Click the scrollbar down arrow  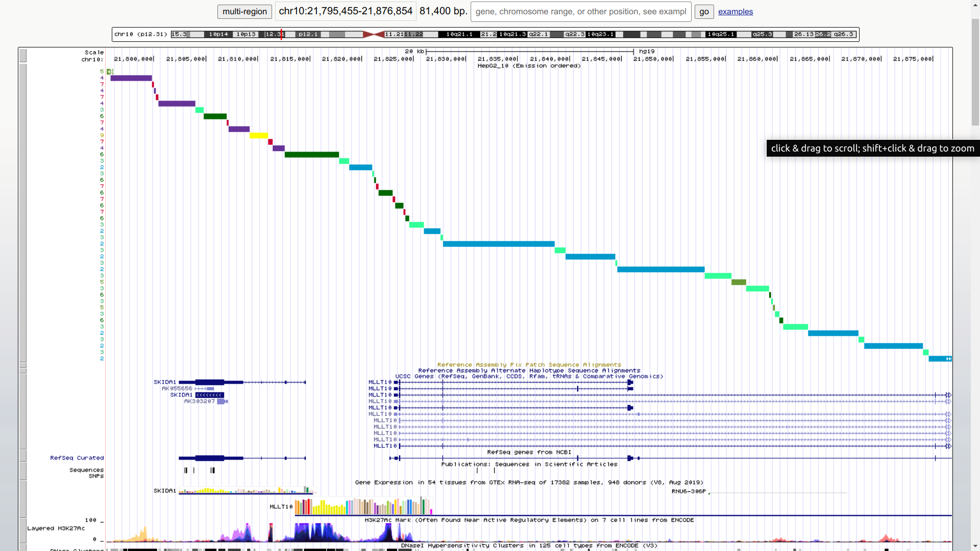point(975,546)
